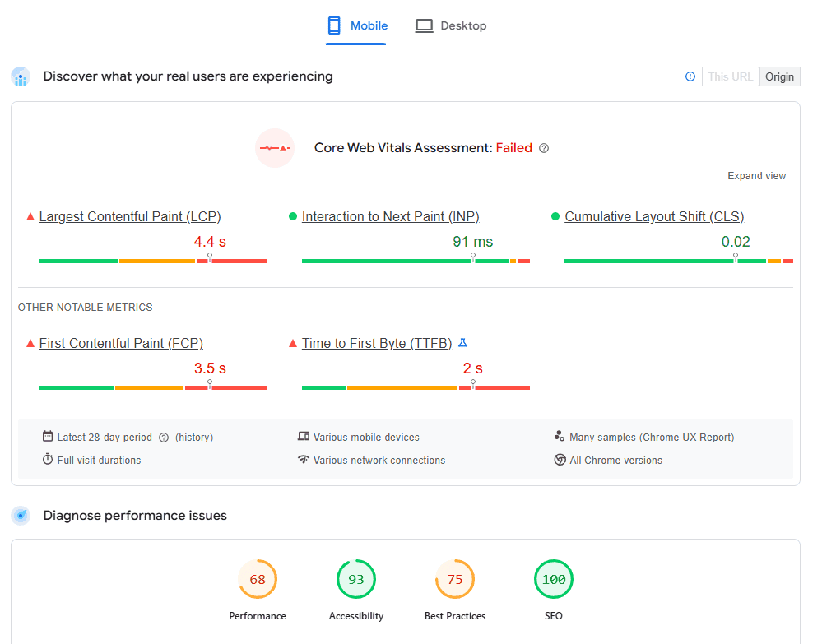Click the Performance score gauge showing 68
836x644 pixels.
258,579
